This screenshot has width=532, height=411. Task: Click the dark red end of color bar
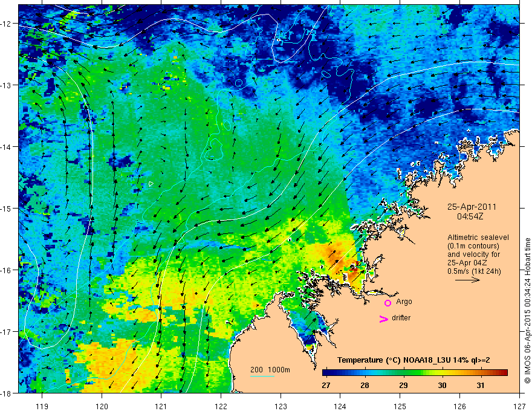504,373
